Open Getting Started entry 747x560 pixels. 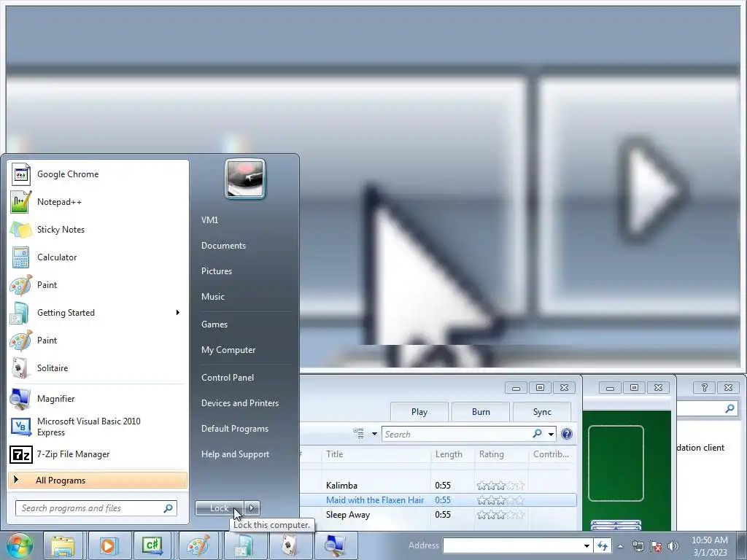tap(98, 312)
